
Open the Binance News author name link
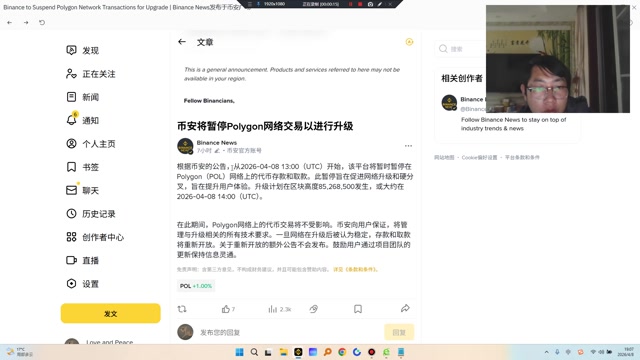[217, 142]
